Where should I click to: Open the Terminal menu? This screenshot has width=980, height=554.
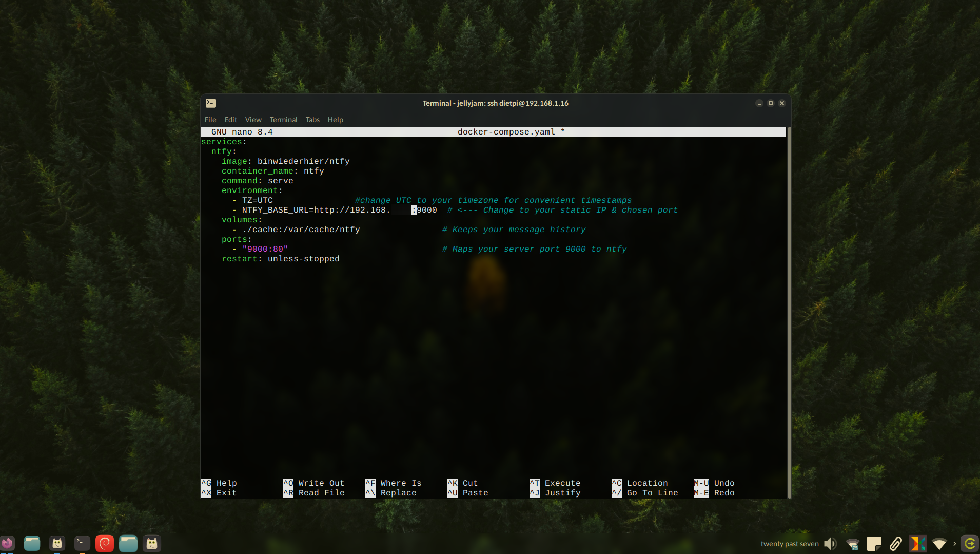[x=284, y=120]
